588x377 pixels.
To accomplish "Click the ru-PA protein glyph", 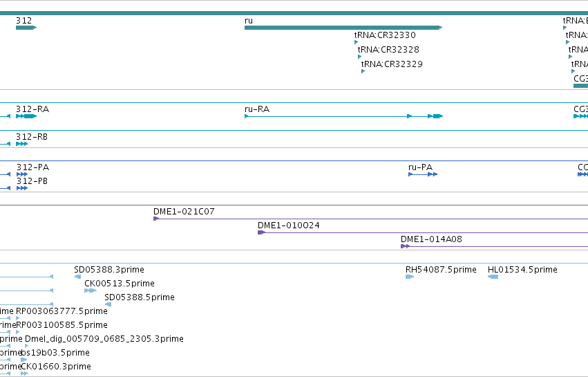I will 423,174.
